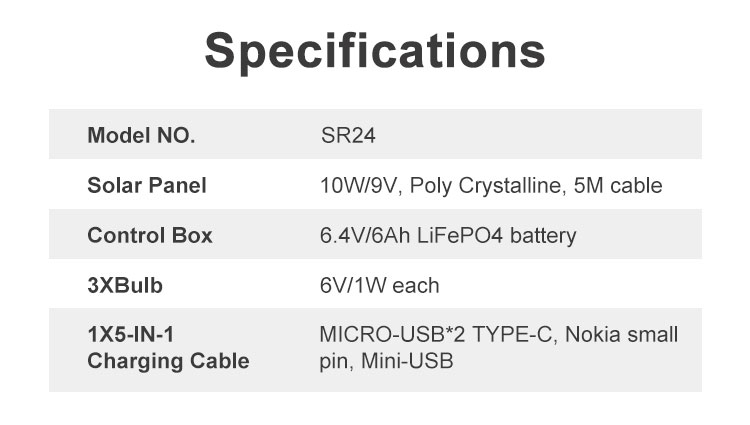Select the pin, Mini-USB text line

tap(386, 361)
